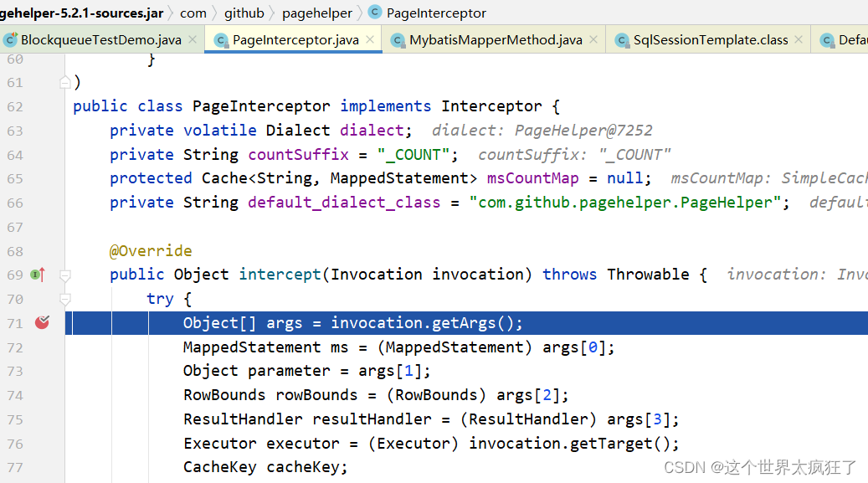Screen dimensions: 868x483
Task: Click 'invocation.getTarget()' on line 76
Action: pyautogui.click(x=570, y=444)
